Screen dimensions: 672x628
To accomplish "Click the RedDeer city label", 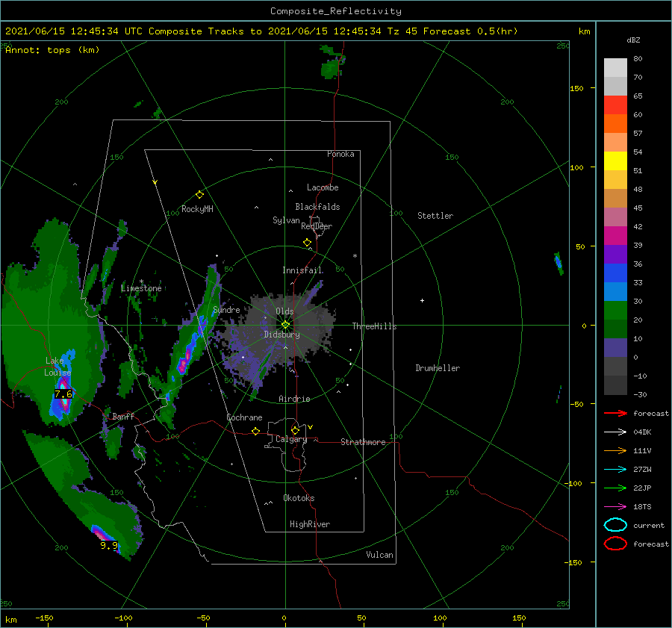I will 317,226.
